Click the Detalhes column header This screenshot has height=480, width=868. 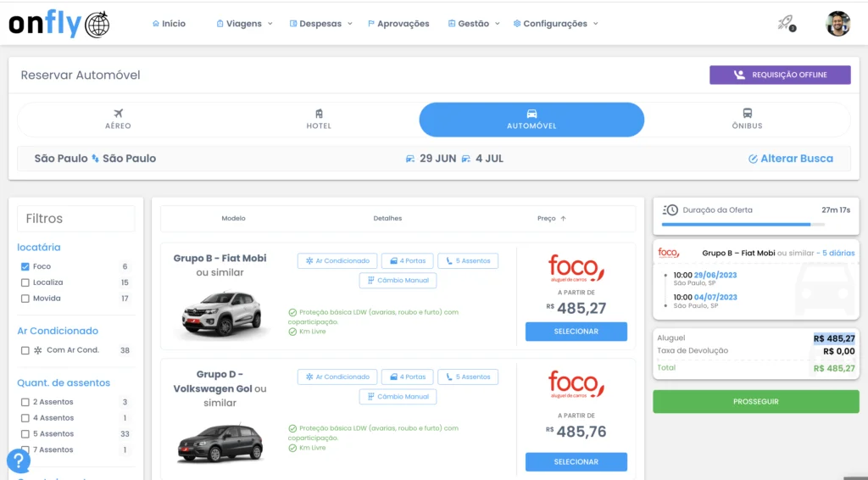point(387,219)
